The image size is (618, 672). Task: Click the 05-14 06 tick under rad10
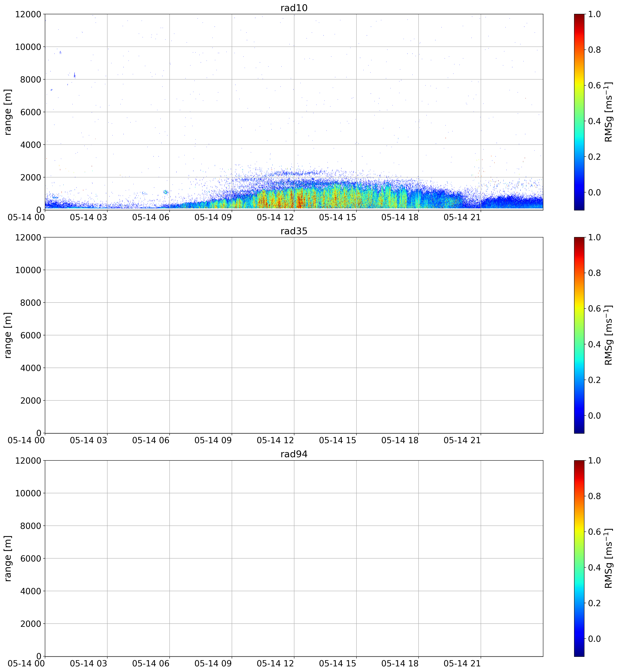151,217
